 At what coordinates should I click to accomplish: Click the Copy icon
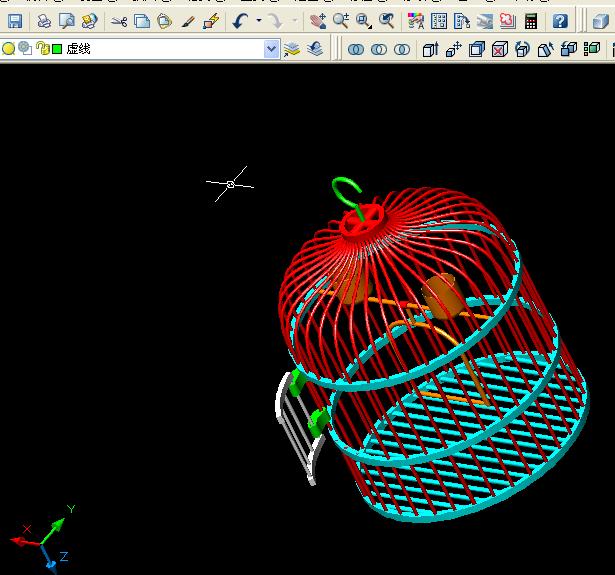(x=142, y=21)
